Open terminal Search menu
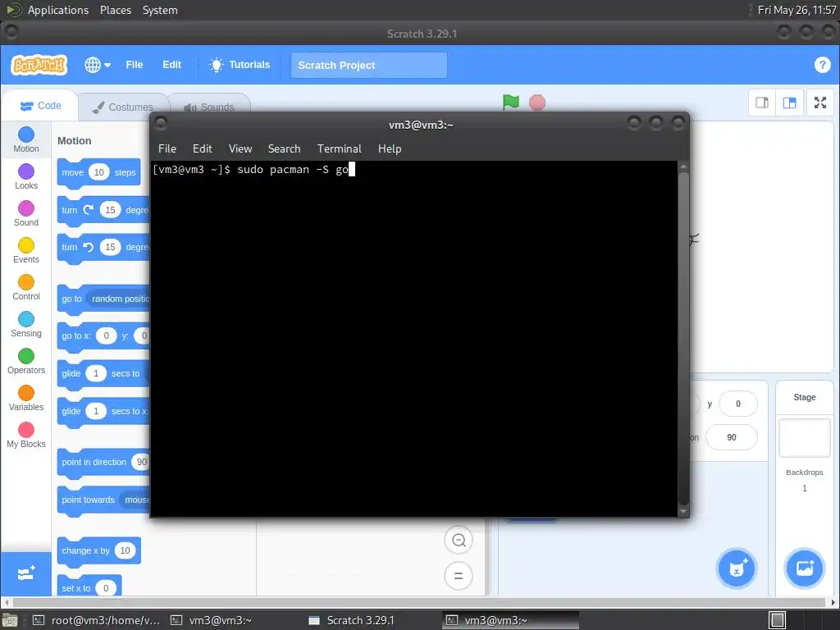840x630 pixels. [284, 149]
